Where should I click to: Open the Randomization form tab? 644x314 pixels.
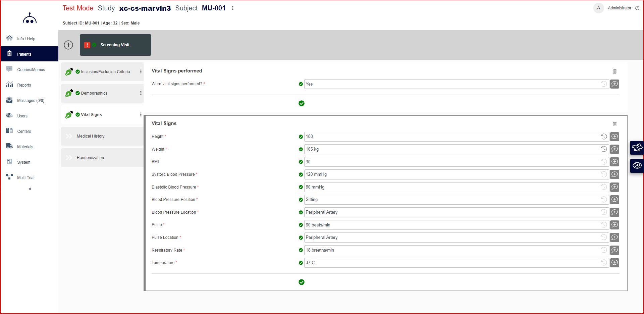click(90, 157)
